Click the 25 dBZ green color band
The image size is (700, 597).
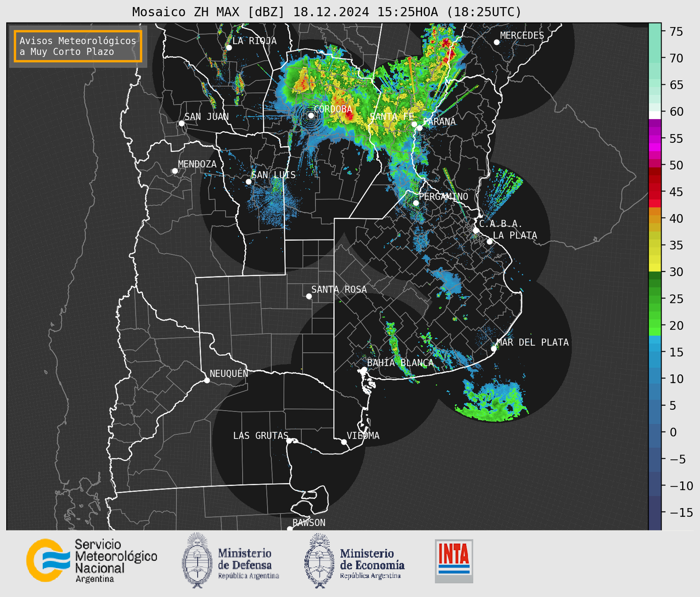[655, 299]
